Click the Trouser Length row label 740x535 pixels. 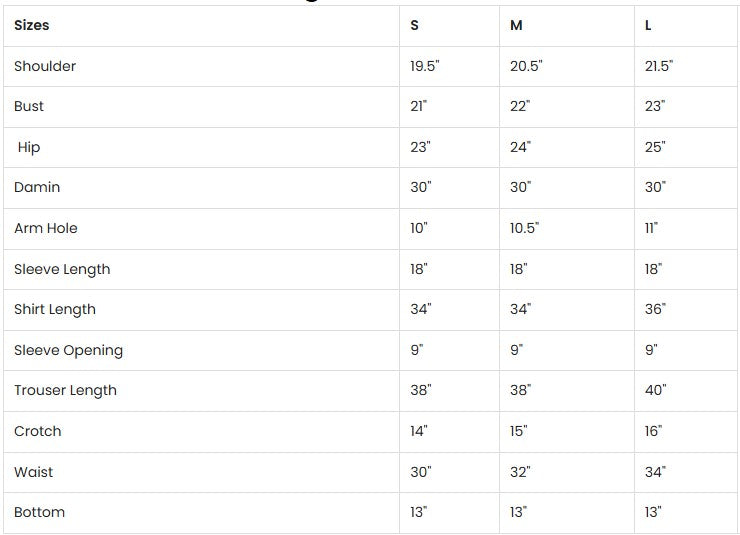[x=65, y=390]
